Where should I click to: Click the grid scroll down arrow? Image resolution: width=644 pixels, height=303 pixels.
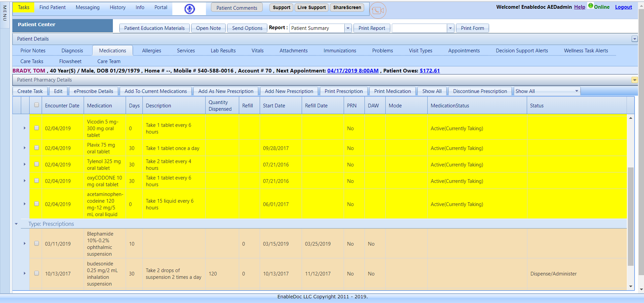click(x=631, y=287)
